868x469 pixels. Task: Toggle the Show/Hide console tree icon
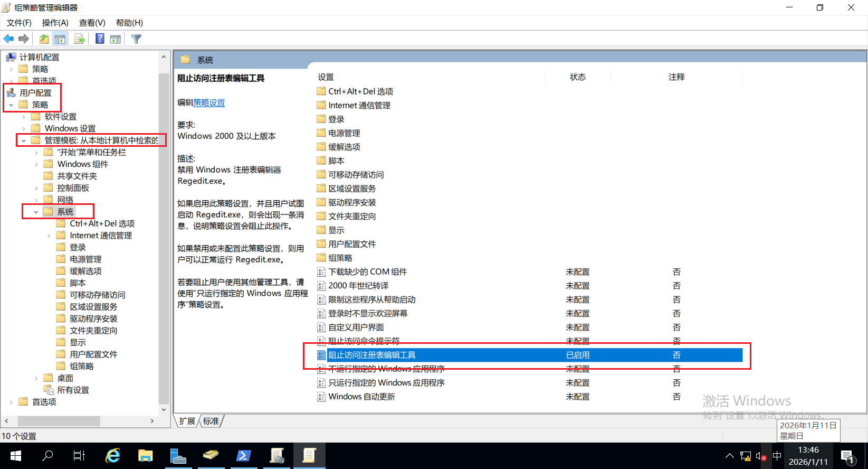tap(60, 39)
